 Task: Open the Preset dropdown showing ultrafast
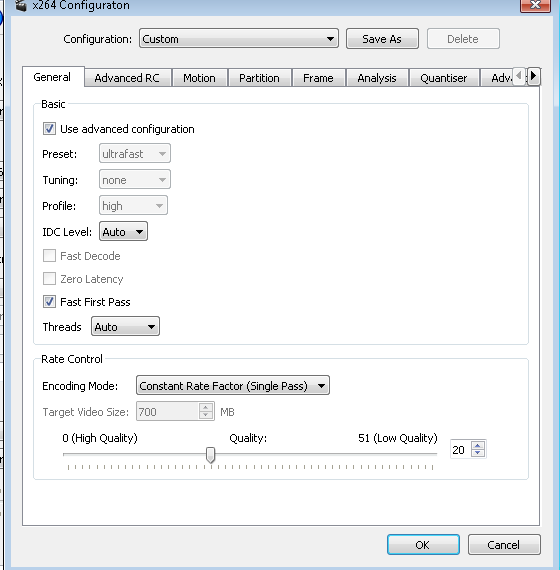pos(135,153)
